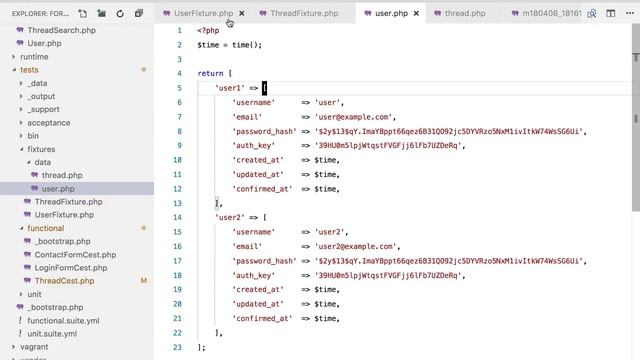
Task: Click the YAML icon beside functional.suite.yml
Action: click(x=20, y=320)
